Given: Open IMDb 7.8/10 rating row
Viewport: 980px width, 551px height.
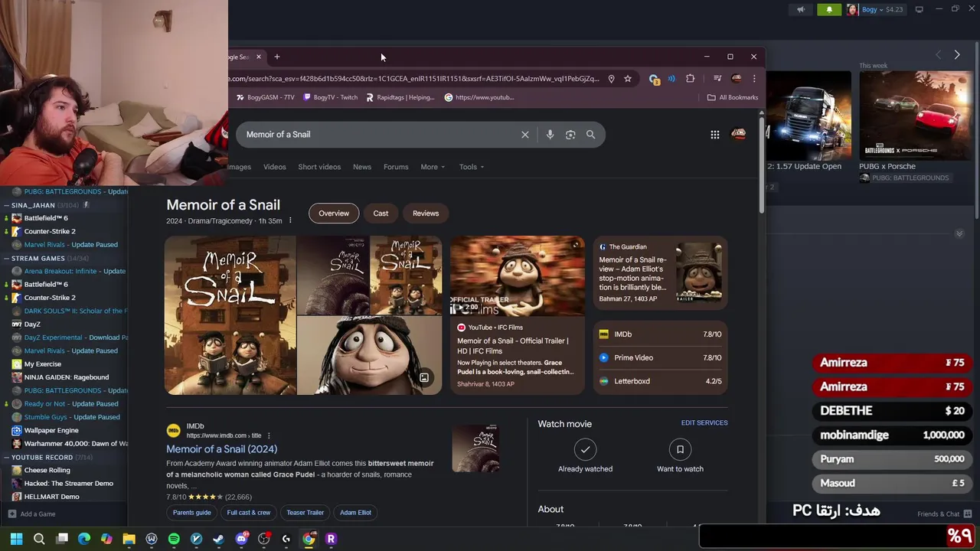Looking at the screenshot, I should pos(660,334).
